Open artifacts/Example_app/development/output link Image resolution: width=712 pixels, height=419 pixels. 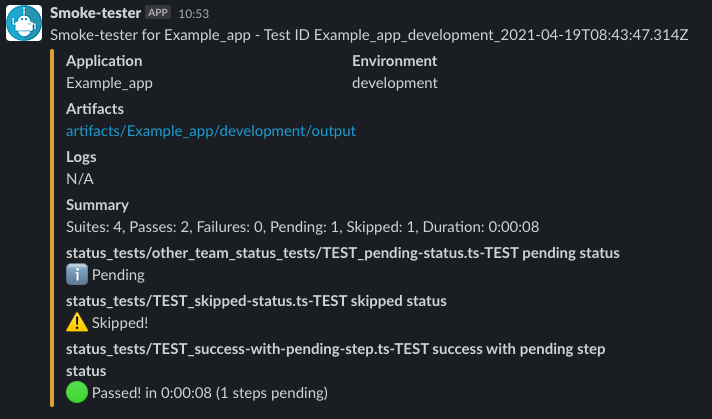[x=211, y=131]
